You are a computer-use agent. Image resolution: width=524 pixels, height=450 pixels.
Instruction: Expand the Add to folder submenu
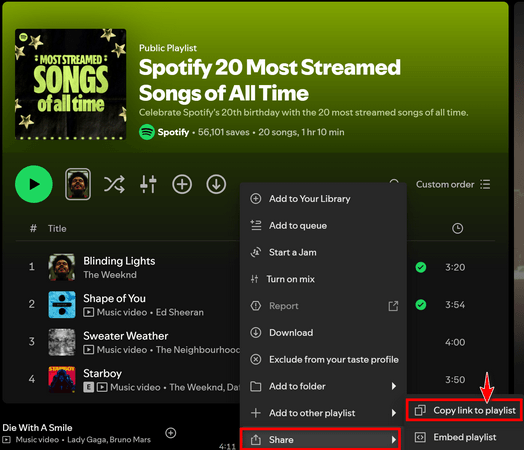[x=323, y=386]
